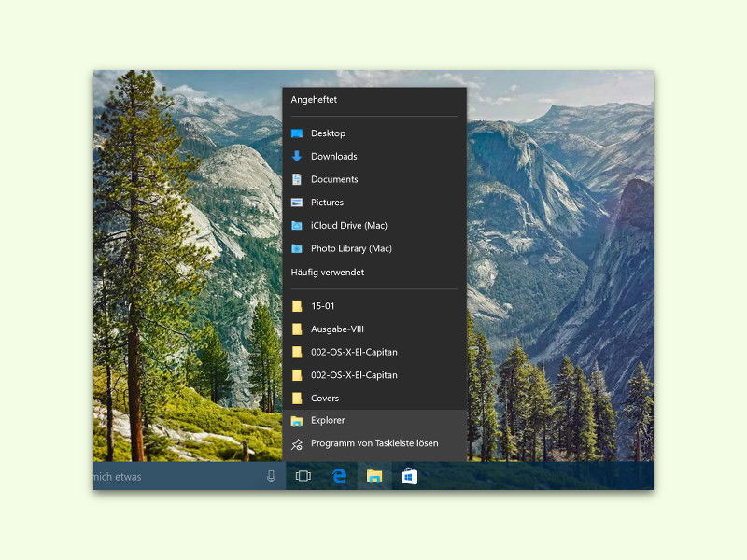Click the File Explorer taskbar icon
This screenshot has width=747, height=560.
point(374,476)
